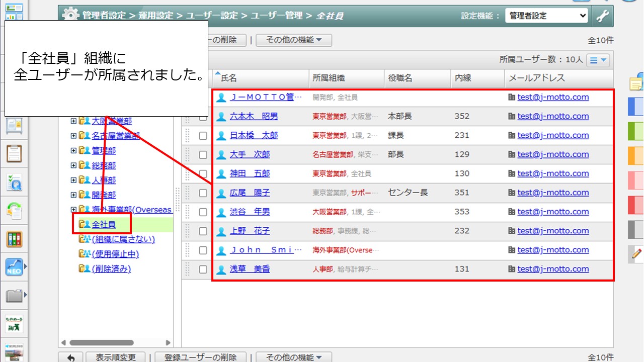Click the pencil edit icon on right
644x362 pixels.
pyautogui.click(x=636, y=254)
